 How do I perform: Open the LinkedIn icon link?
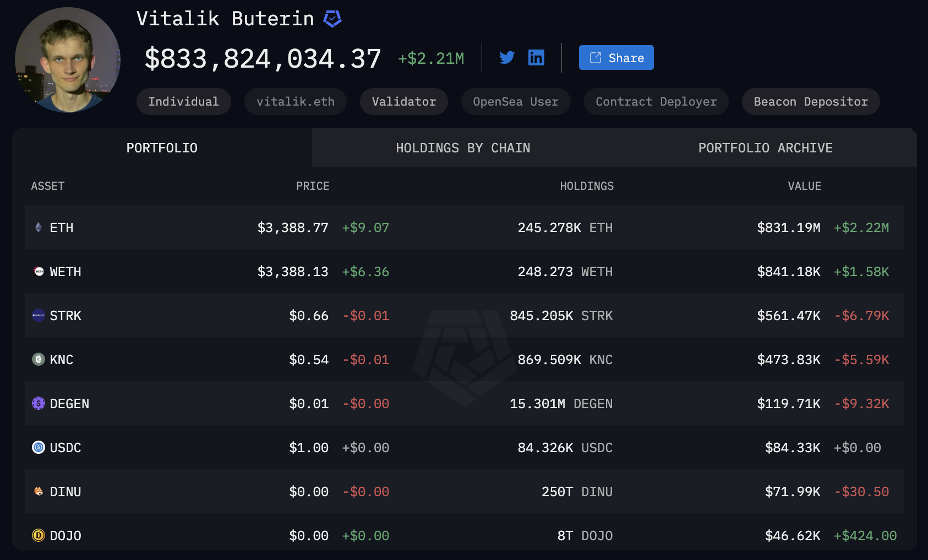(x=536, y=57)
